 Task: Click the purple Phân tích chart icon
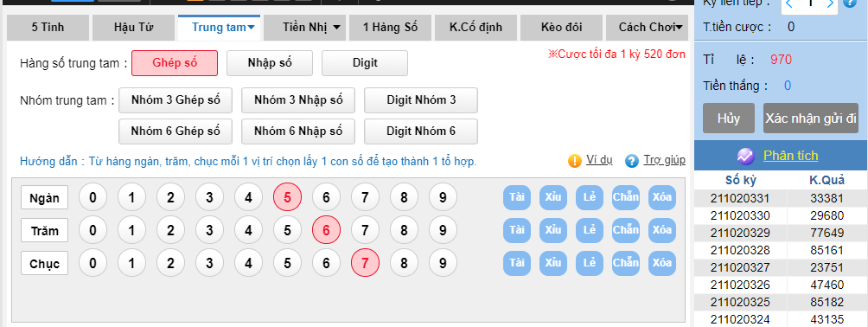tap(745, 157)
